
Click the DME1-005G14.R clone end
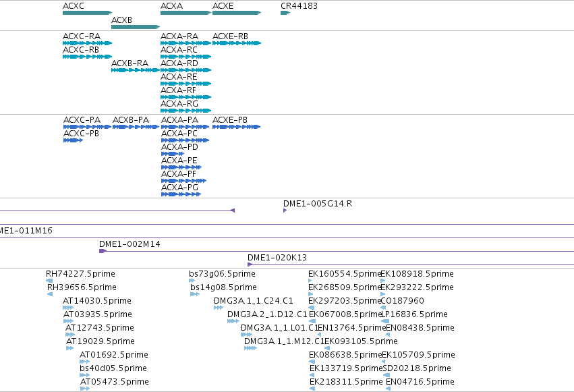tap(285, 211)
